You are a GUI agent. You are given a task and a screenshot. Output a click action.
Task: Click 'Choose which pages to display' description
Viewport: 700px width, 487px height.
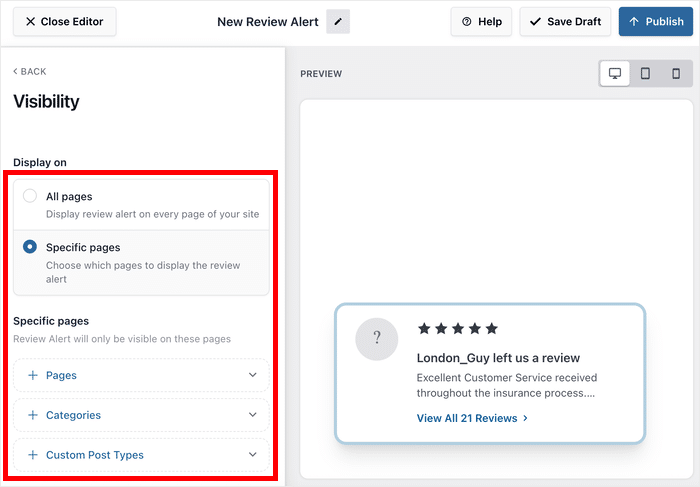coord(143,272)
